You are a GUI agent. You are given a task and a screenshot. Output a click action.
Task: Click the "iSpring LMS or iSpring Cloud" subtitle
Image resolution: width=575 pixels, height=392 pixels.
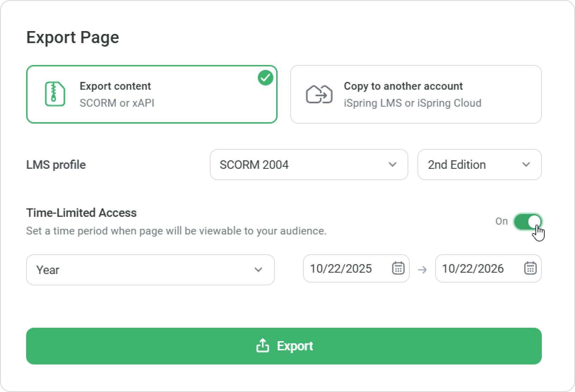(412, 103)
